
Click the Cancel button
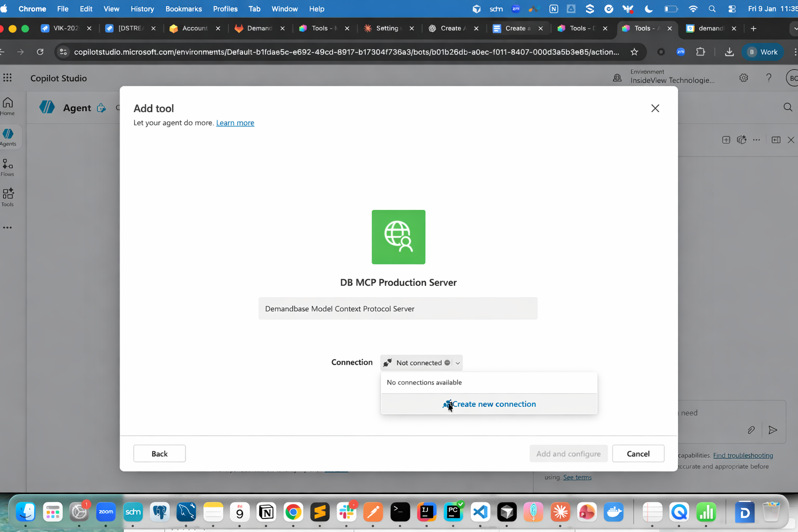point(638,454)
